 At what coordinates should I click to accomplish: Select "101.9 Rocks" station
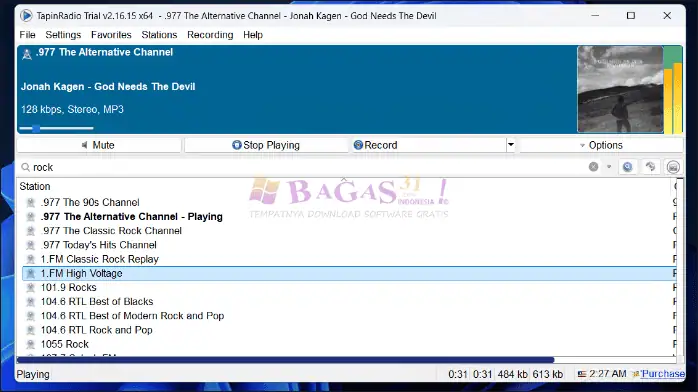click(69, 288)
